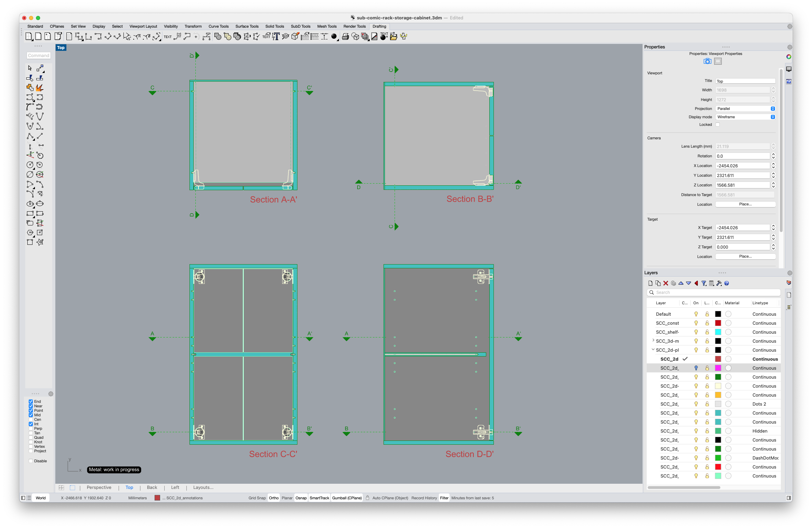Turn off the Default layer light bulb

tap(696, 314)
